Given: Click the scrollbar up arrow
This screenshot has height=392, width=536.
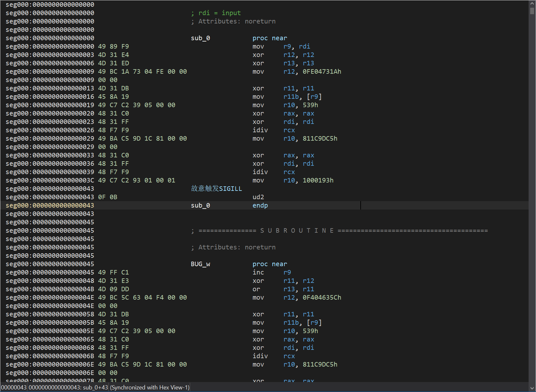Looking at the screenshot, I should coord(532,3).
